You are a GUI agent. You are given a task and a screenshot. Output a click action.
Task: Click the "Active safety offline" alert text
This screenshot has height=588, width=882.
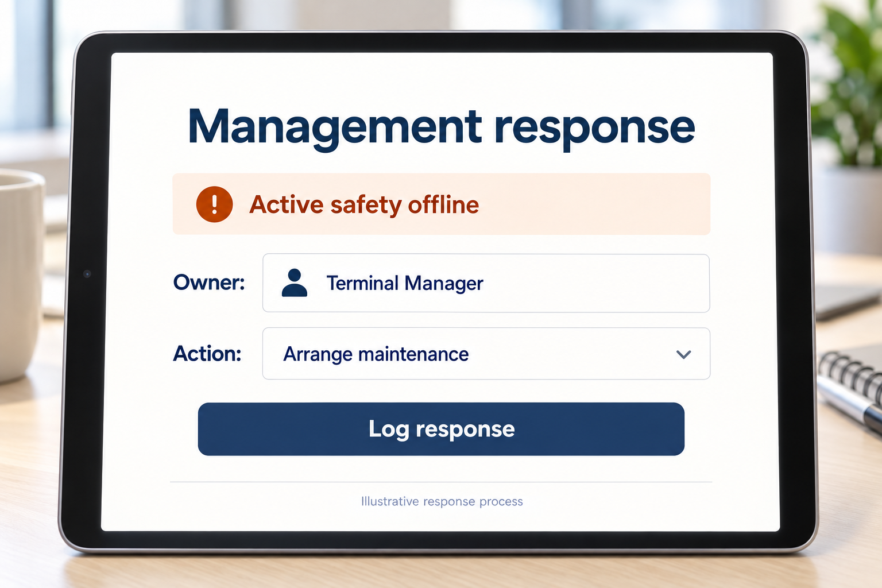click(x=364, y=205)
